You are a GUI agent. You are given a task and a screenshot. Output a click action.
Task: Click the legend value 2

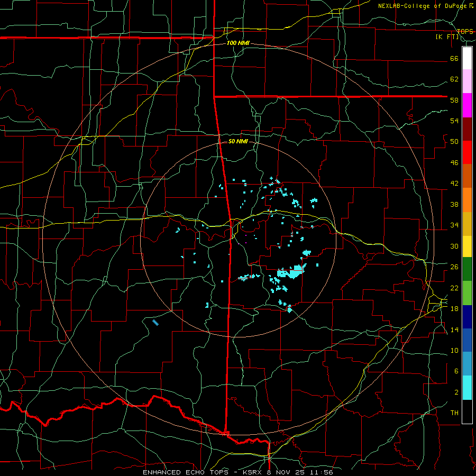click(x=456, y=392)
